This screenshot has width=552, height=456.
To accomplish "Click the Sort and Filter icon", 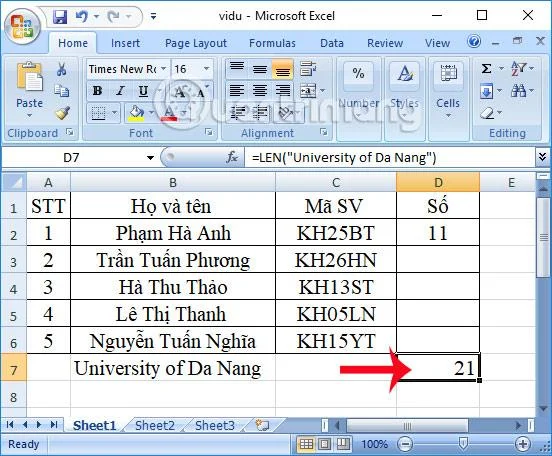I will [519, 68].
